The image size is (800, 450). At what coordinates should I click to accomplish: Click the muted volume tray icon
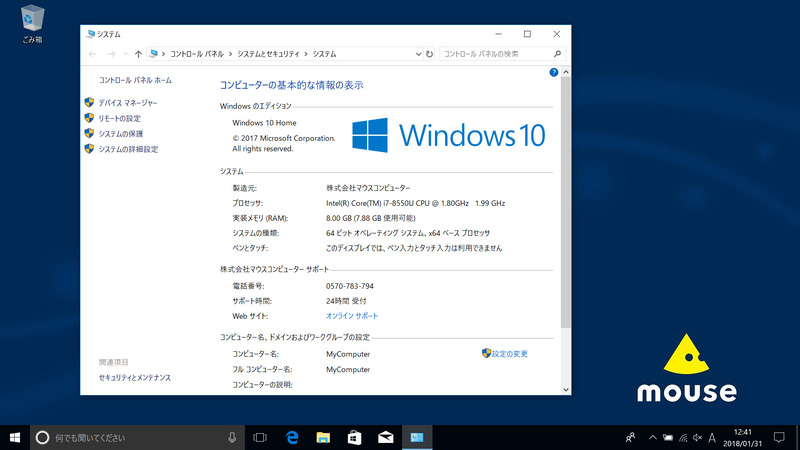point(697,438)
